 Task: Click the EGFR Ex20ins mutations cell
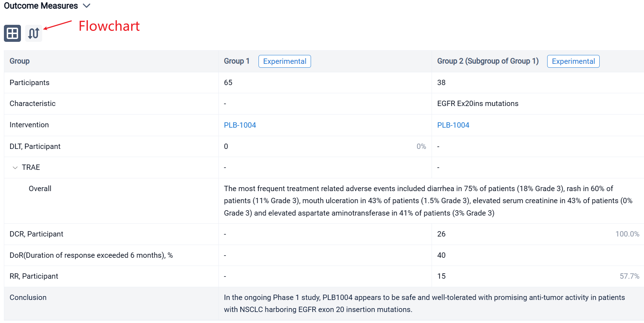click(477, 104)
